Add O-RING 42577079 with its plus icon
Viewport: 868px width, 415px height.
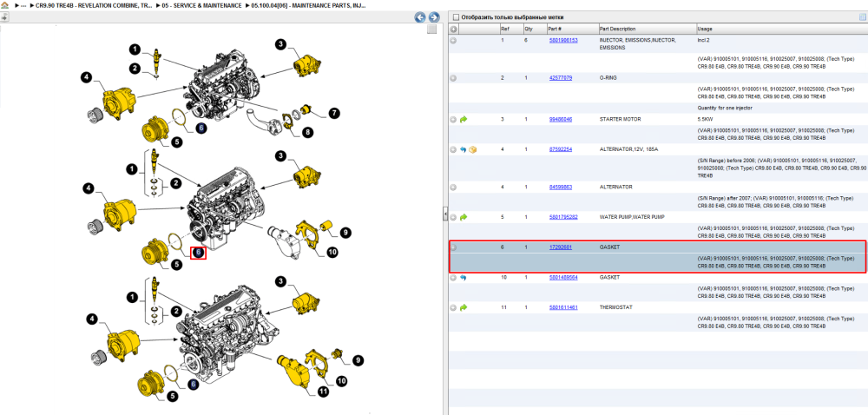pos(453,79)
